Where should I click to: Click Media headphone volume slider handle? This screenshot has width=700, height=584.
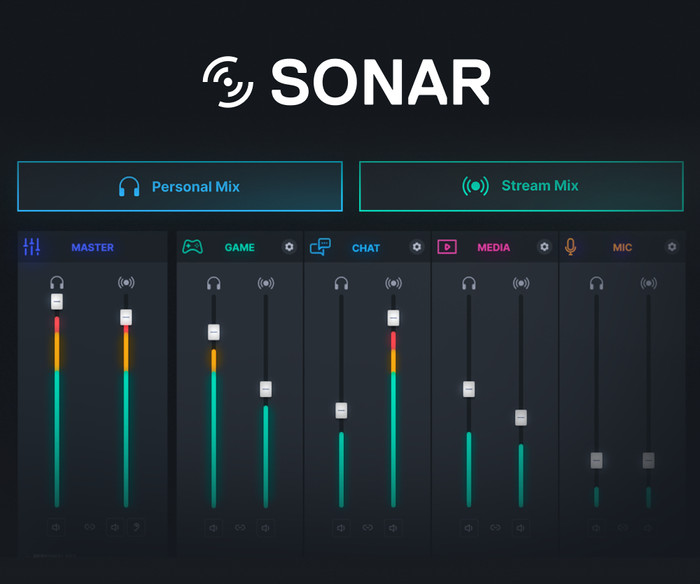[x=468, y=389]
